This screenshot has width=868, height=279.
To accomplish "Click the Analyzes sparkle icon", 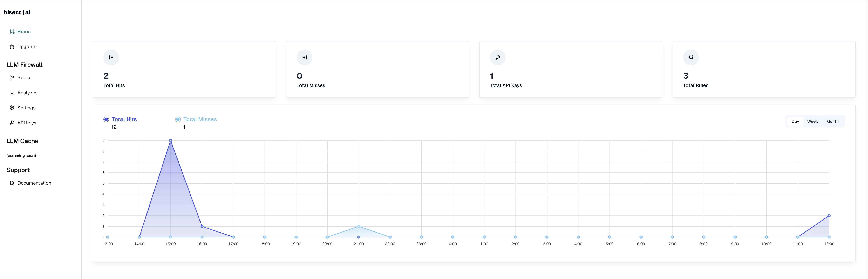I will tap(12, 93).
